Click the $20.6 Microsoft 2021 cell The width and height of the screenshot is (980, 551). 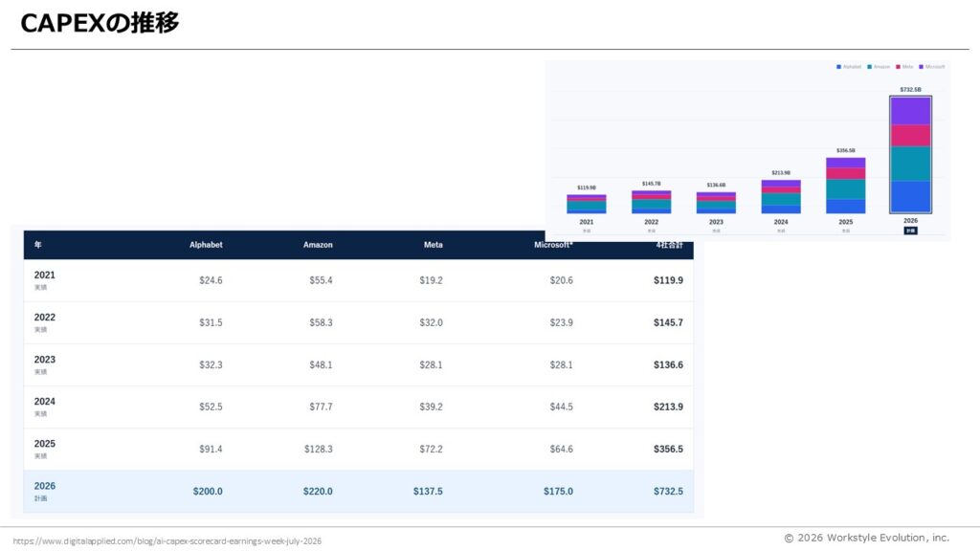(x=561, y=280)
